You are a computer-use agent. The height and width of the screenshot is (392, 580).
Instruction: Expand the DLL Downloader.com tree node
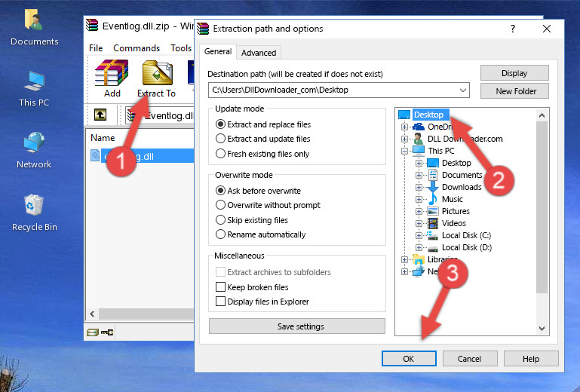tap(405, 139)
